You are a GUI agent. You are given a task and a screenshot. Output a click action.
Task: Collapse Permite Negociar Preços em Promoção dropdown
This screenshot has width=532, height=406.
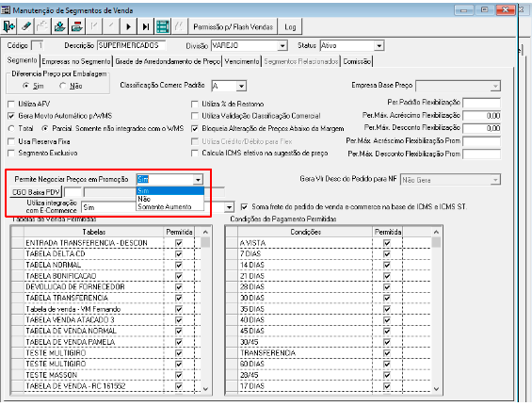[198, 179]
